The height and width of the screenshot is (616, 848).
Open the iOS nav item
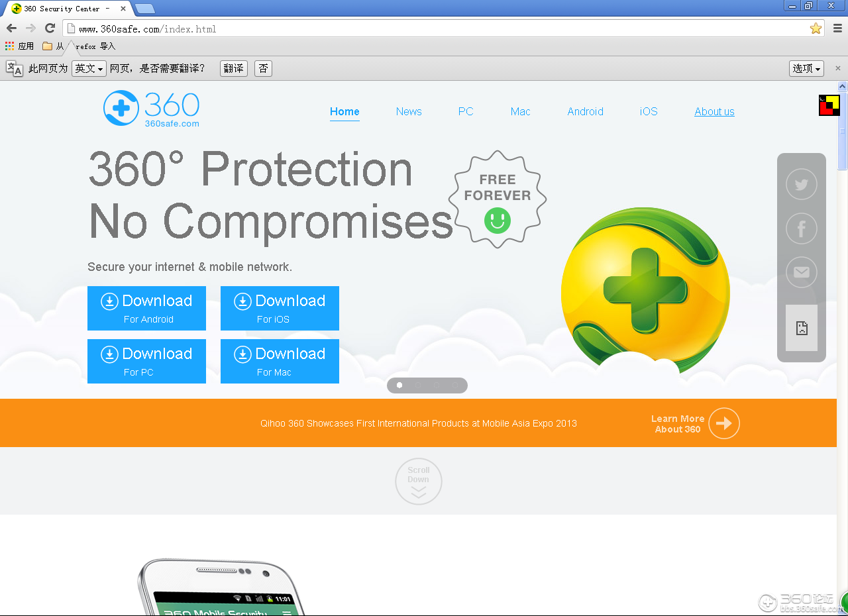pyautogui.click(x=649, y=111)
